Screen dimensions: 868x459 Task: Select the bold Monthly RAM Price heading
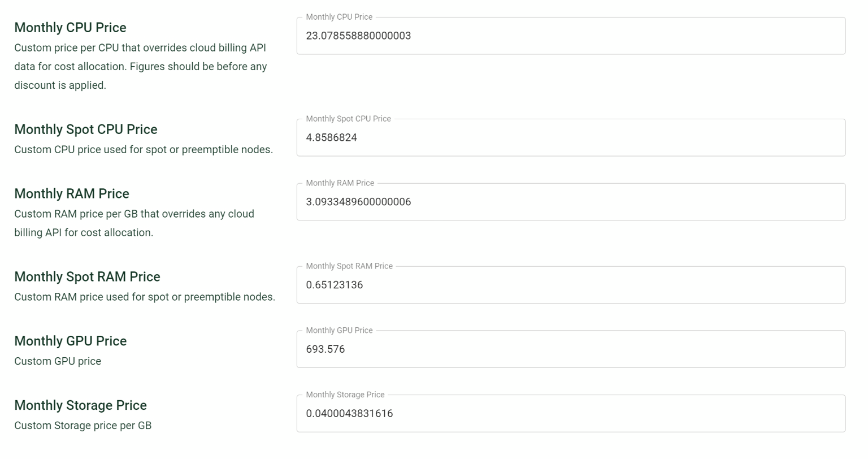[x=72, y=194]
